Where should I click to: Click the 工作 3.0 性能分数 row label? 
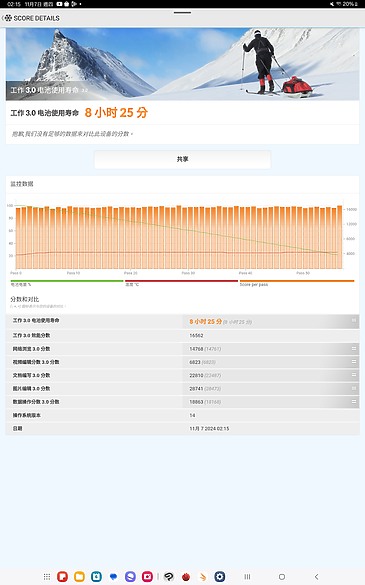(x=31, y=335)
